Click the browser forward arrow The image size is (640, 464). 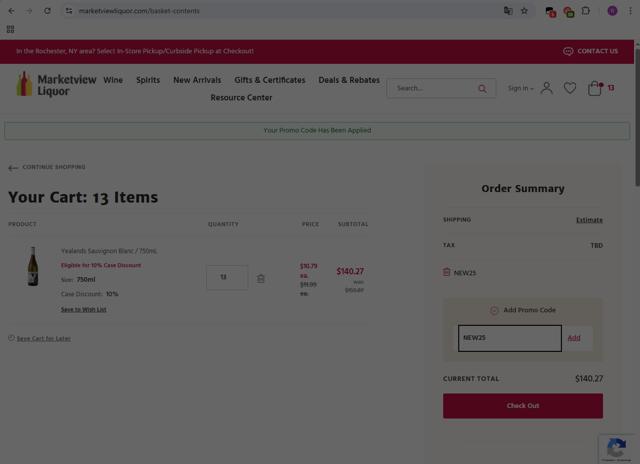coord(29,11)
